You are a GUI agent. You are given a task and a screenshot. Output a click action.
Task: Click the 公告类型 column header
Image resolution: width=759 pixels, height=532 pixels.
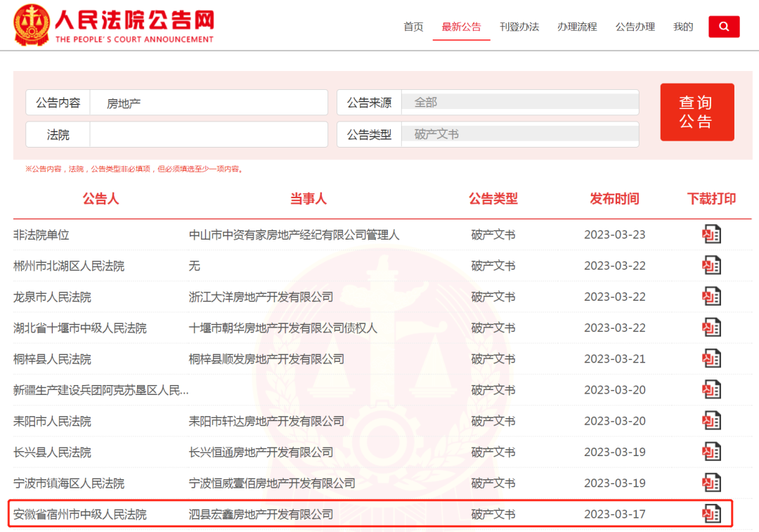493,198
